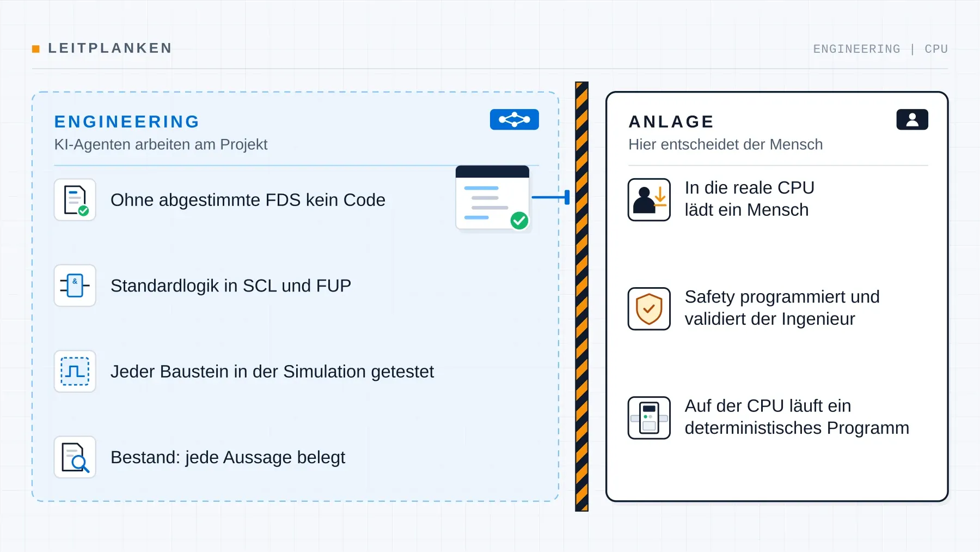Viewport: 980px width, 552px height.
Task: Click the dark person badge icon beside ANLAGE
Action: (912, 119)
